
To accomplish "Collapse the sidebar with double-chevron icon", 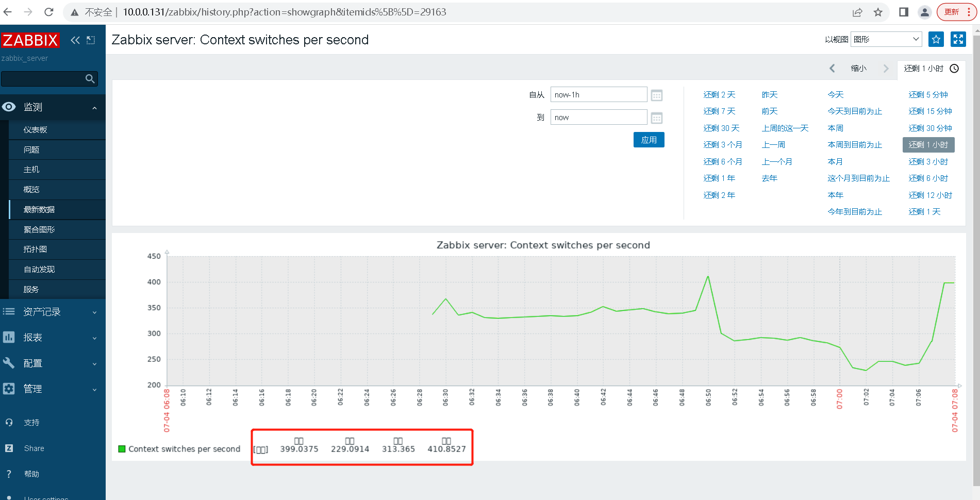I will (75, 40).
